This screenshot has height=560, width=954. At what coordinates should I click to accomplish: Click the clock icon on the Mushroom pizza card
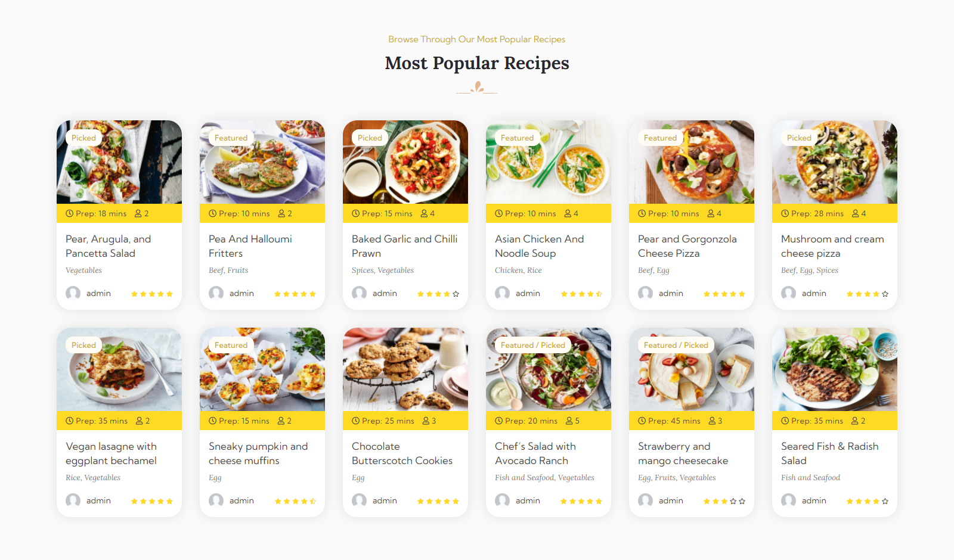coord(785,213)
